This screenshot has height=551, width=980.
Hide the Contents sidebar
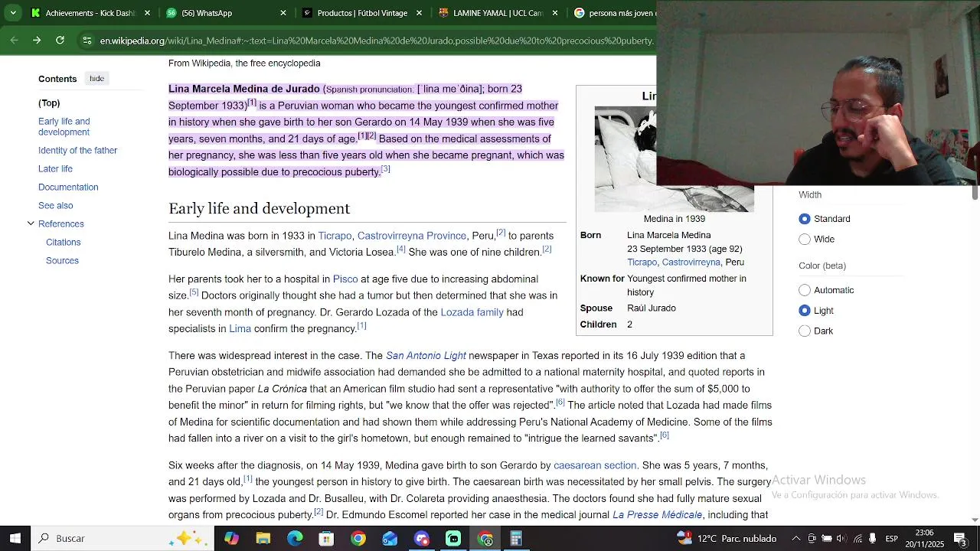pos(96,78)
